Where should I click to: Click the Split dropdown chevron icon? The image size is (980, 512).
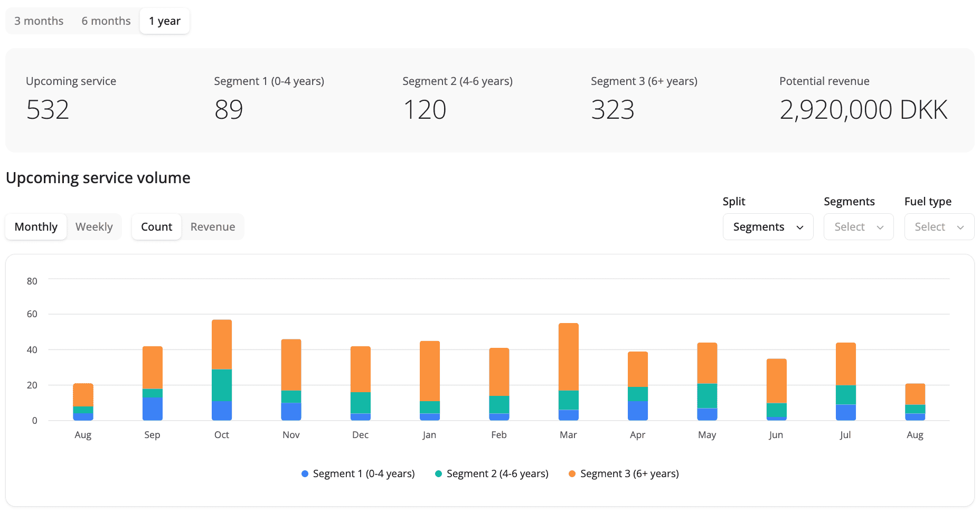tap(800, 227)
